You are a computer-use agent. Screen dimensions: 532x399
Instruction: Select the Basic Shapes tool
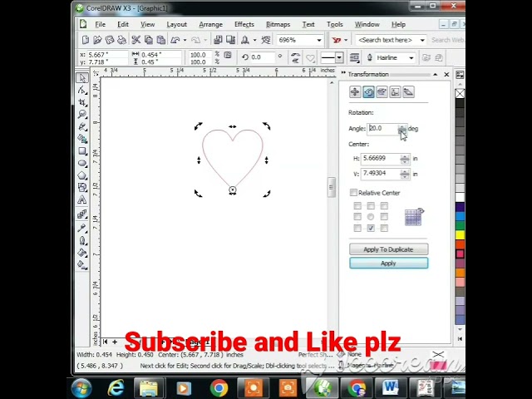coord(82,187)
